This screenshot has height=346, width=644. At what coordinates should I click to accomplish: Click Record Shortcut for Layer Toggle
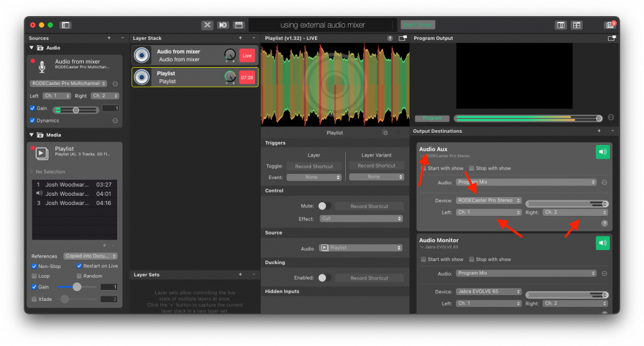(314, 166)
